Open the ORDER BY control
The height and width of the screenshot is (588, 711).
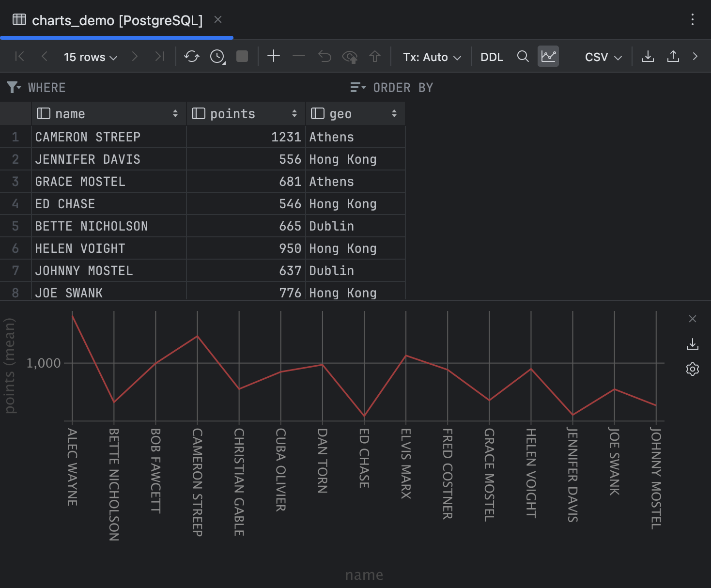click(x=358, y=88)
